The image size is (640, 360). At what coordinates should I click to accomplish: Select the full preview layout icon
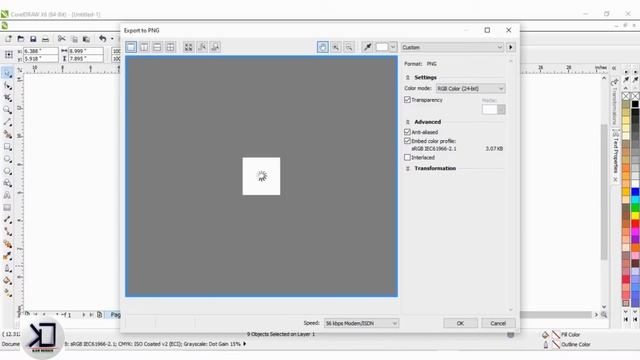click(x=131, y=47)
